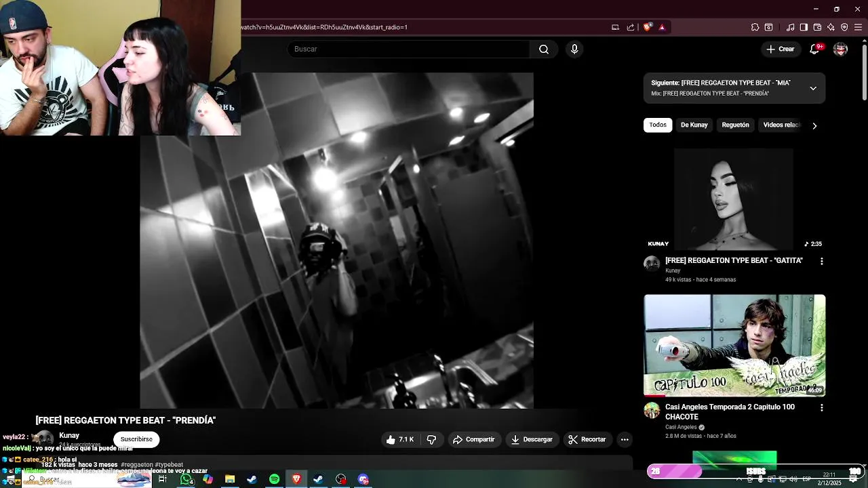
Task: Open more actions three-dot menu under video
Action: coord(625,439)
